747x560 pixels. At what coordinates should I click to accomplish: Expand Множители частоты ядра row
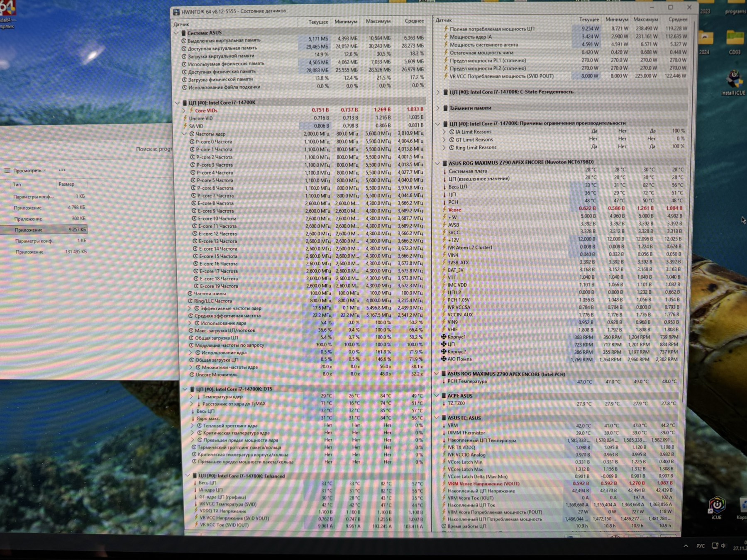click(191, 367)
